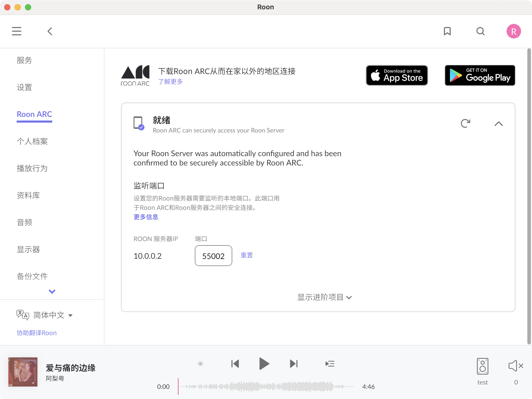The height and width of the screenshot is (399, 532).
Task: Expand 显示进阶项目 advanced options
Action: coord(324,297)
